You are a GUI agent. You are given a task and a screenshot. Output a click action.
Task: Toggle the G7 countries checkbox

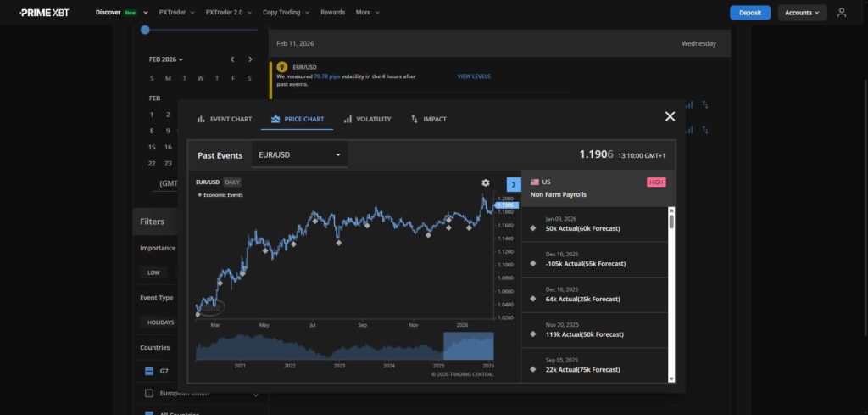click(x=149, y=371)
